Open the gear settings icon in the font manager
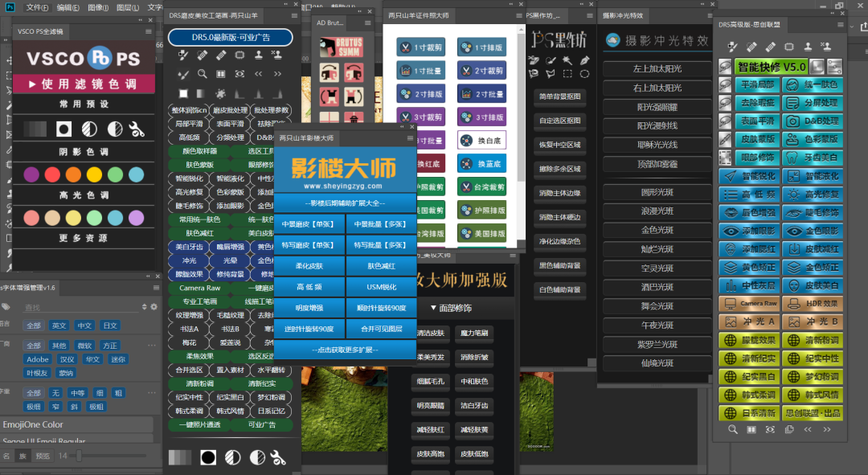868x475 pixels. 154,307
